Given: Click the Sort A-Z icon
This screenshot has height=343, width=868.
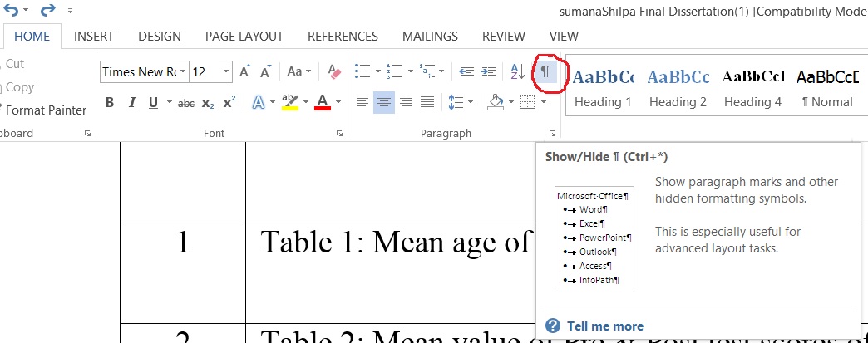Looking at the screenshot, I should tap(517, 71).
